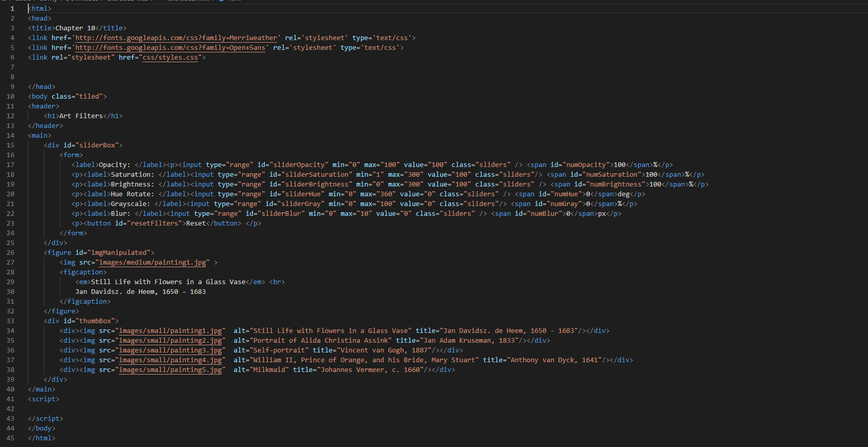The image size is (868, 447).
Task: Click line number 26 in the gutter
Action: pos(10,253)
